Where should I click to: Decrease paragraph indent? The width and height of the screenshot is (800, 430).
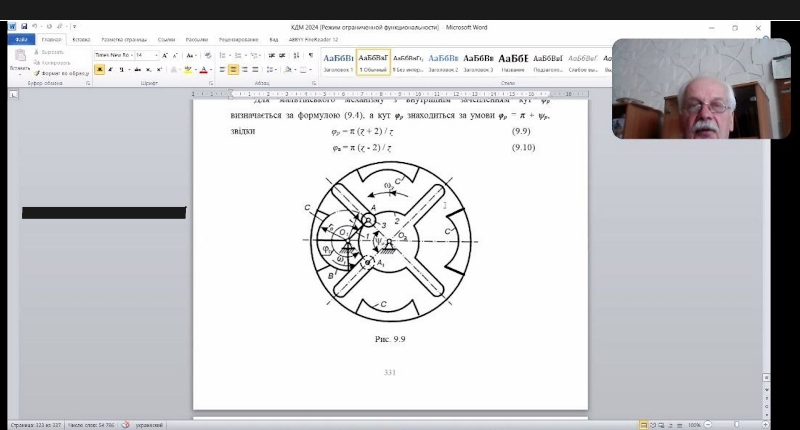pos(270,55)
